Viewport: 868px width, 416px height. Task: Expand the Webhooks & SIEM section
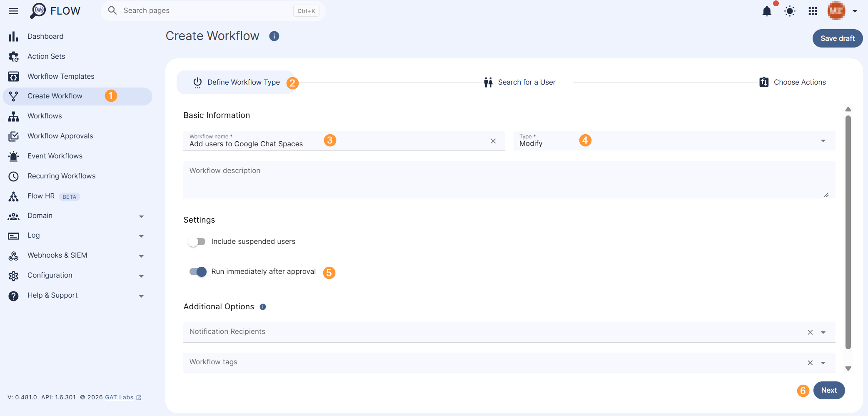tap(141, 256)
